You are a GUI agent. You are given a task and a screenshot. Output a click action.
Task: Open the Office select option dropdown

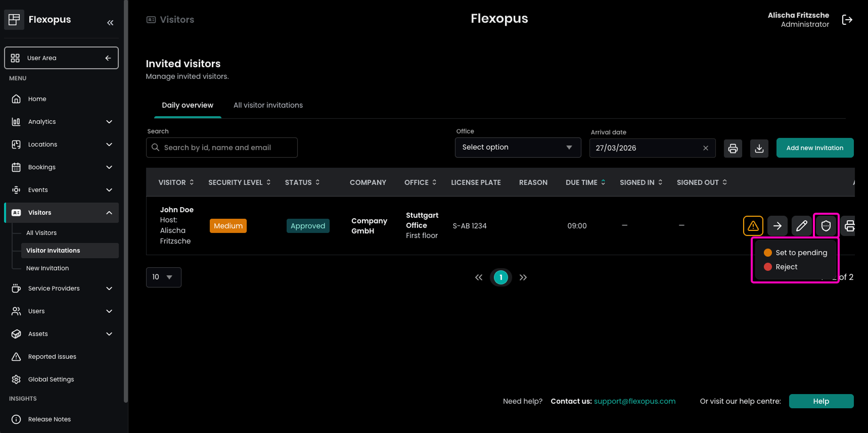click(518, 148)
